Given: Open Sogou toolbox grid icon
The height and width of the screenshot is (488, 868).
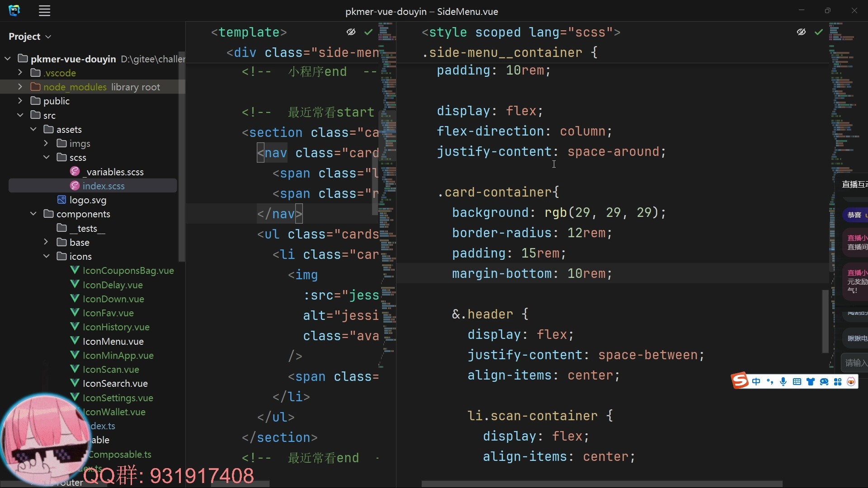Looking at the screenshot, I should [838, 382].
